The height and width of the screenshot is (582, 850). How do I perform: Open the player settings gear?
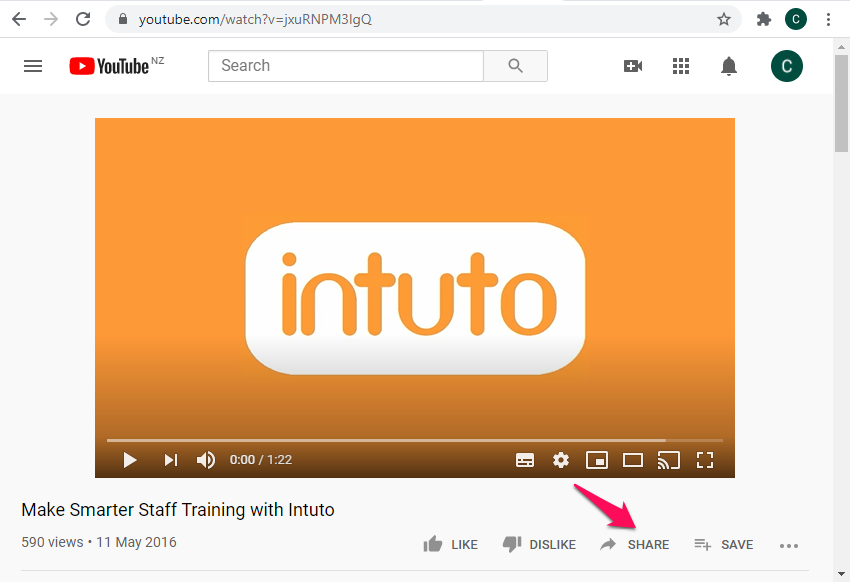pyautogui.click(x=561, y=460)
